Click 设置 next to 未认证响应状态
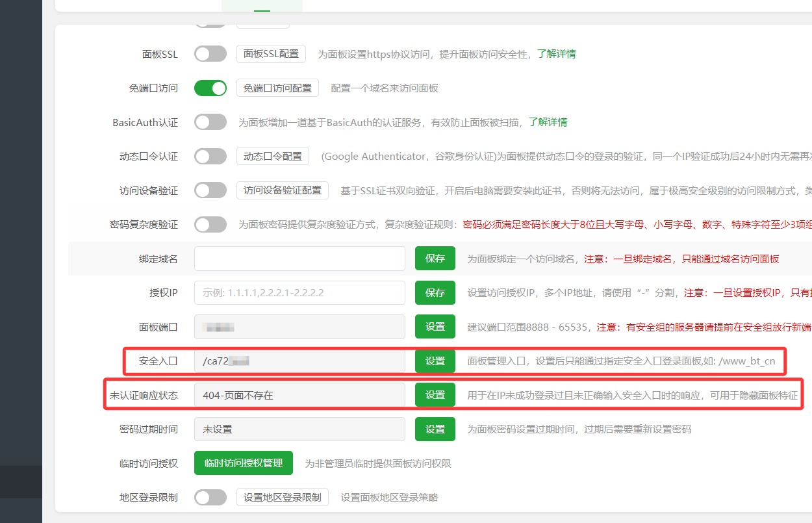Viewport: 812px width, 523px height. tap(435, 394)
